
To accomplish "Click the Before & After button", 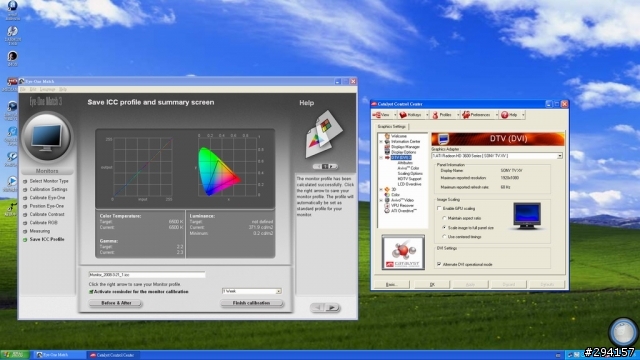I will [x=116, y=303].
